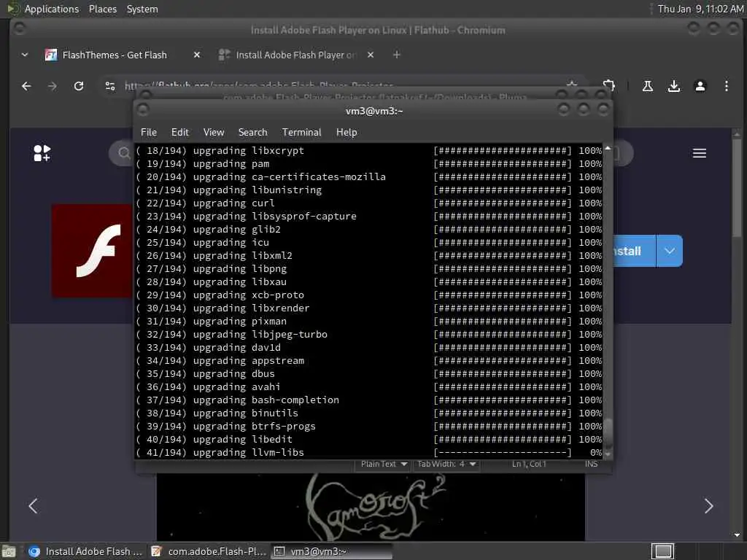Open the terminal Edit menu
Screen dimensions: 747x560
click(179, 133)
